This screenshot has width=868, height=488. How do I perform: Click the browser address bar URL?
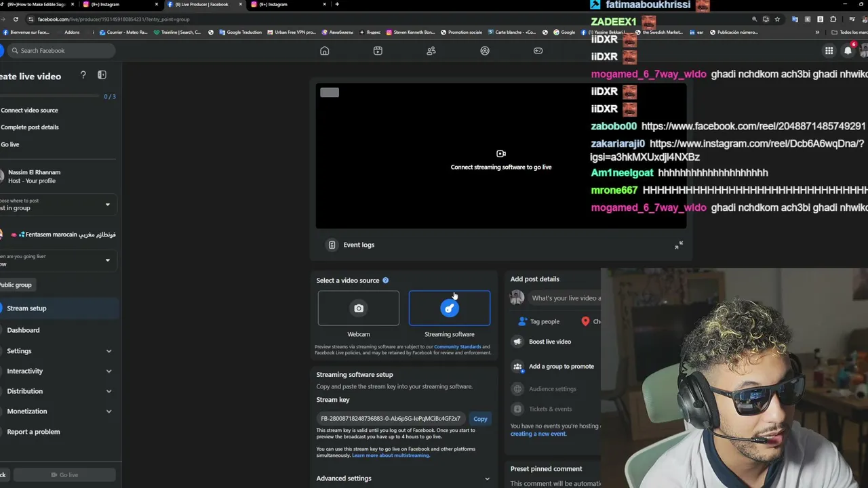click(114, 20)
